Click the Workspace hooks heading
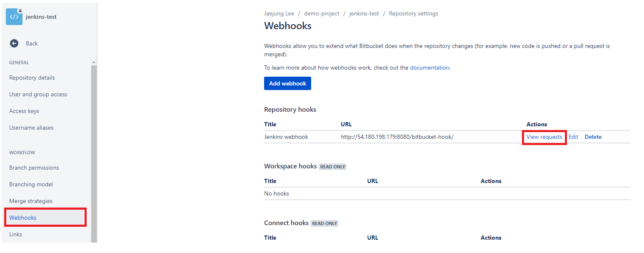 (290, 166)
